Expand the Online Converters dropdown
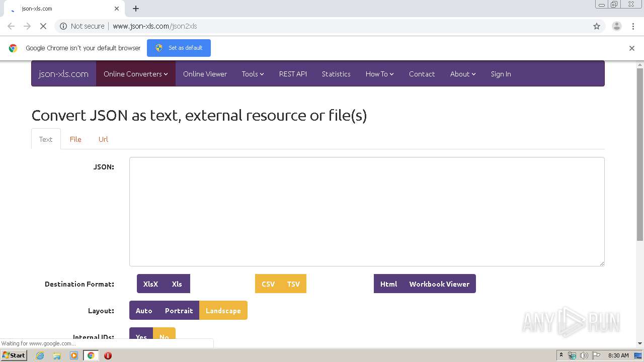Viewport: 644px width, 362px height. [x=136, y=74]
